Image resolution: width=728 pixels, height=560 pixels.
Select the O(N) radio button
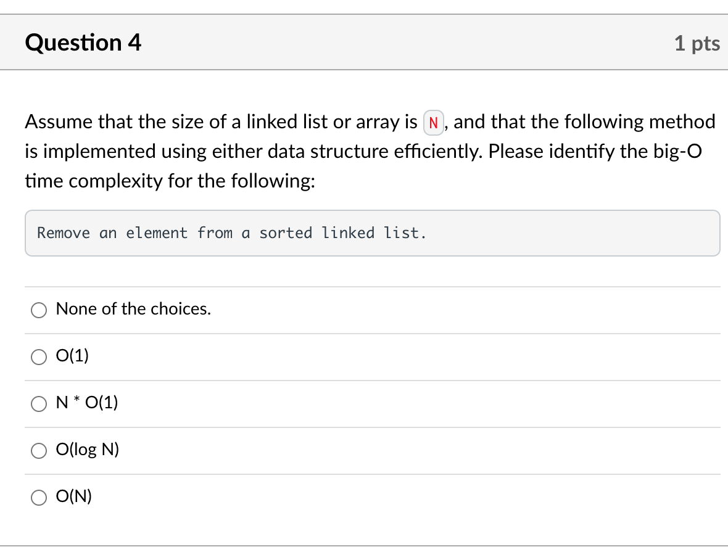[x=38, y=497]
